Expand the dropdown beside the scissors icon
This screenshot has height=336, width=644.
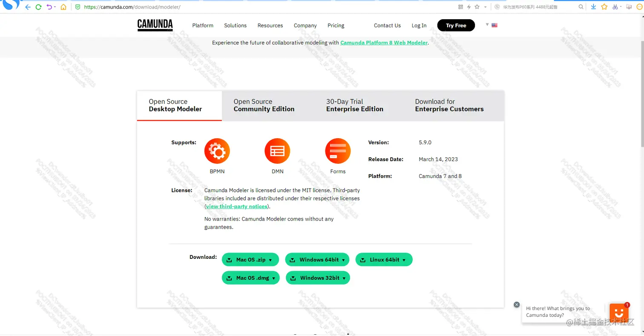point(621,7)
